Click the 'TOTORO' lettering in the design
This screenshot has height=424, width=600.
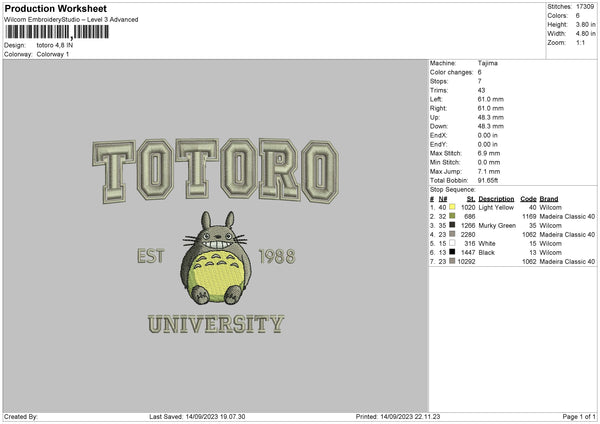click(x=215, y=170)
